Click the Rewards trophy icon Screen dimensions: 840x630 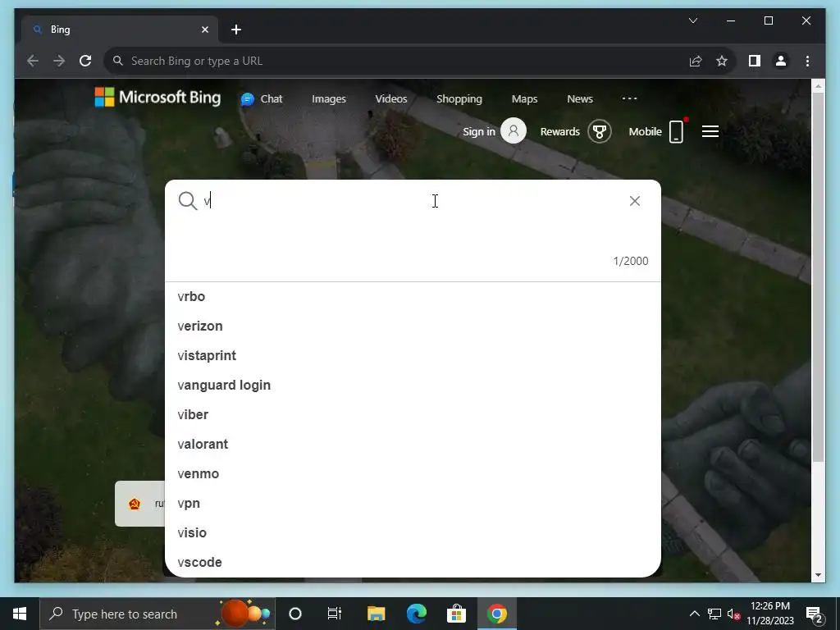tap(600, 131)
